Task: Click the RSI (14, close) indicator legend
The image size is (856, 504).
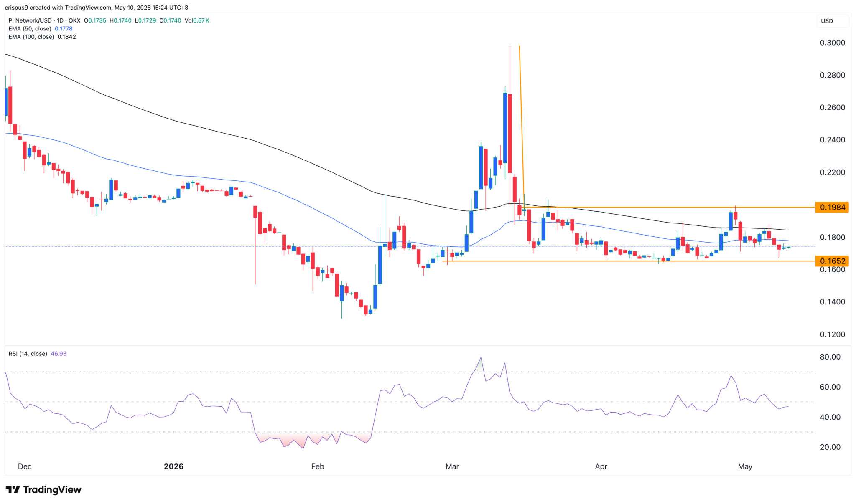Action: [28, 354]
